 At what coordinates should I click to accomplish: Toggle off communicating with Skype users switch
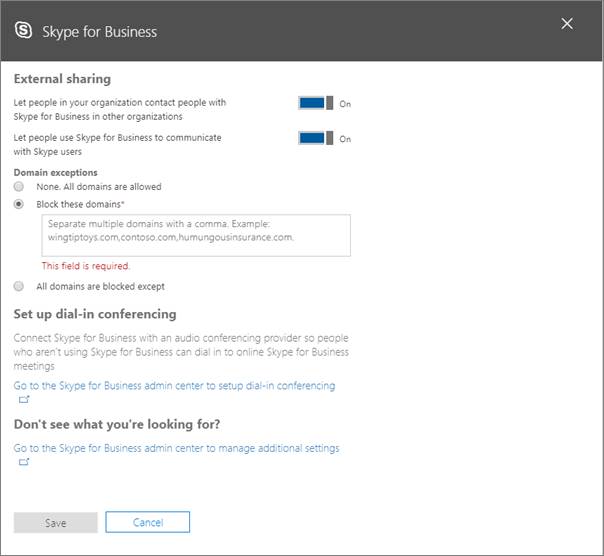tap(315, 138)
